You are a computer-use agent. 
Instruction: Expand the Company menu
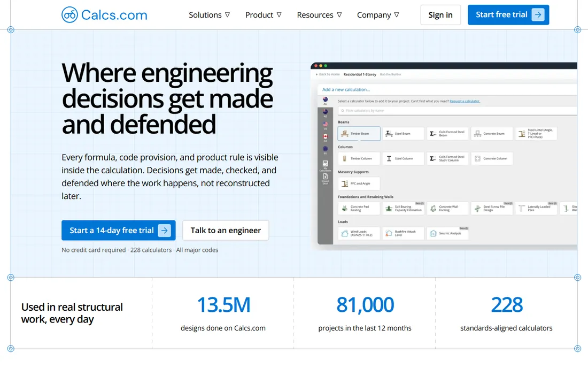377,15
